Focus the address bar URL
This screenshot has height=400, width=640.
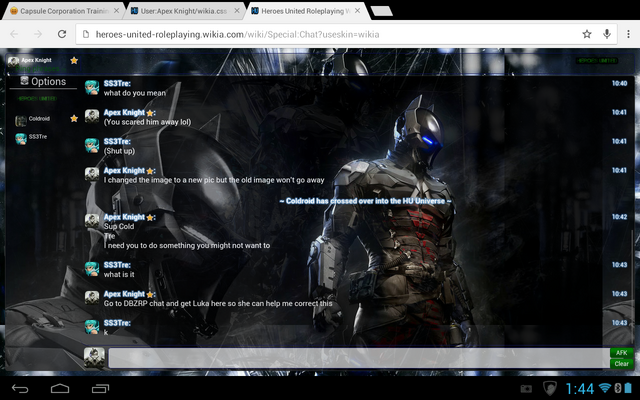point(238,34)
